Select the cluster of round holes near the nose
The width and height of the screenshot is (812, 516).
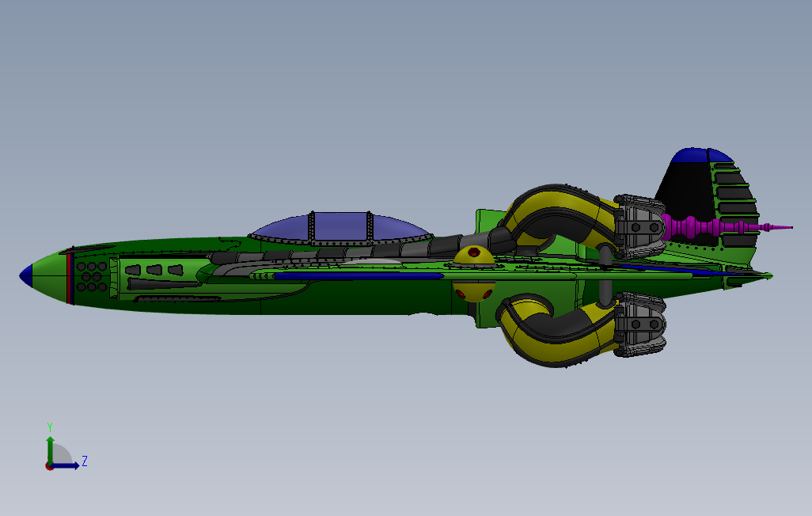(92, 277)
